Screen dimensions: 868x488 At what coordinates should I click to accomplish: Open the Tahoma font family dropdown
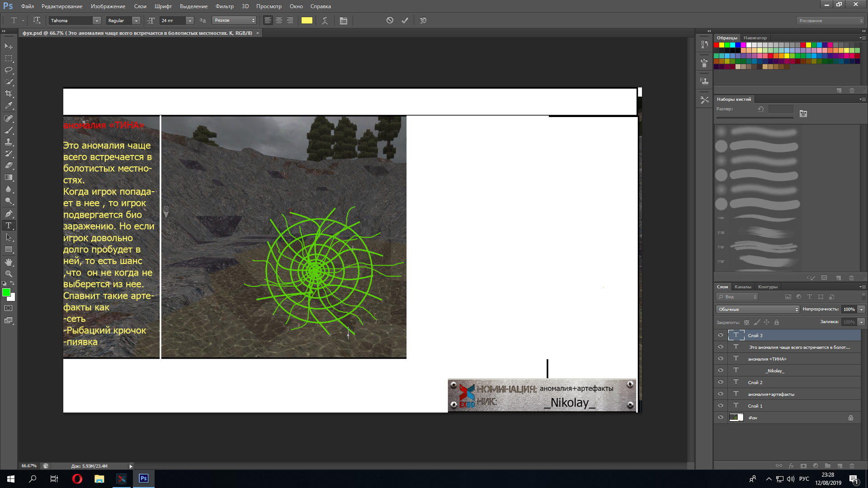[97, 20]
